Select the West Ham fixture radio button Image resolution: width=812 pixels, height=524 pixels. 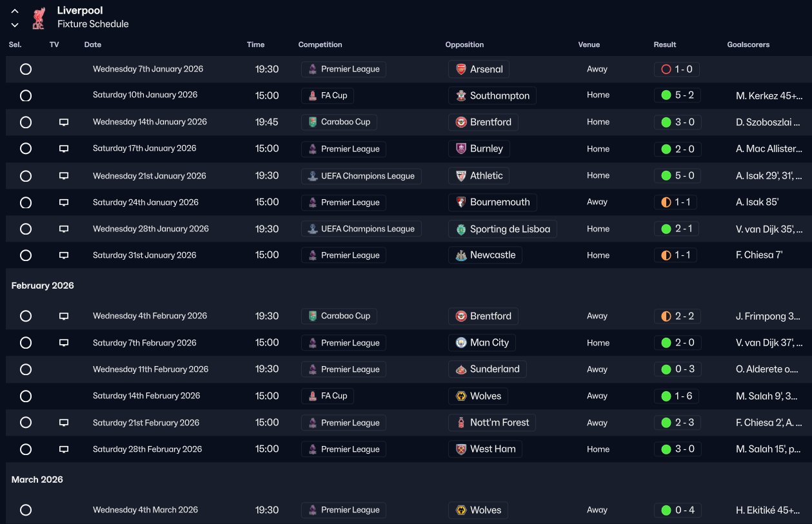tap(26, 449)
